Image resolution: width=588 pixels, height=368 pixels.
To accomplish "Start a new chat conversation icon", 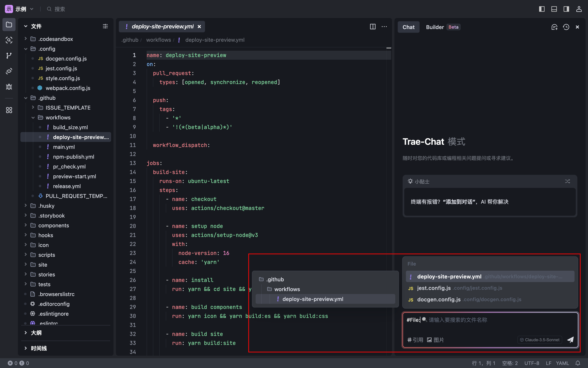I will [x=554, y=27].
